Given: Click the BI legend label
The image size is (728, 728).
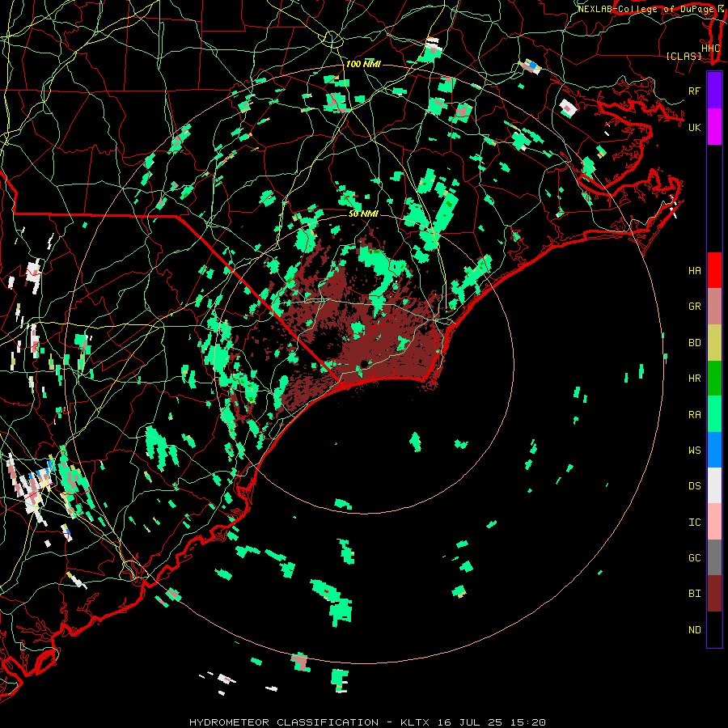Looking at the screenshot, I should (695, 594).
